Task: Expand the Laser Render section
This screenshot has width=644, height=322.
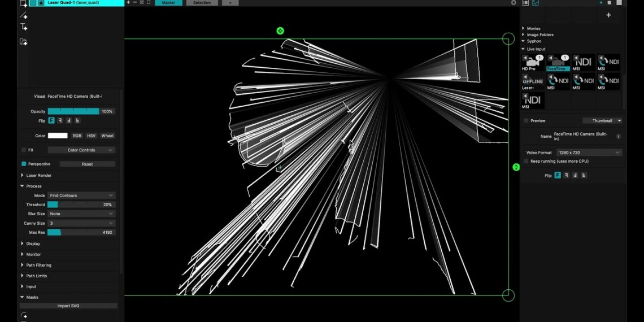Action: pos(23,176)
